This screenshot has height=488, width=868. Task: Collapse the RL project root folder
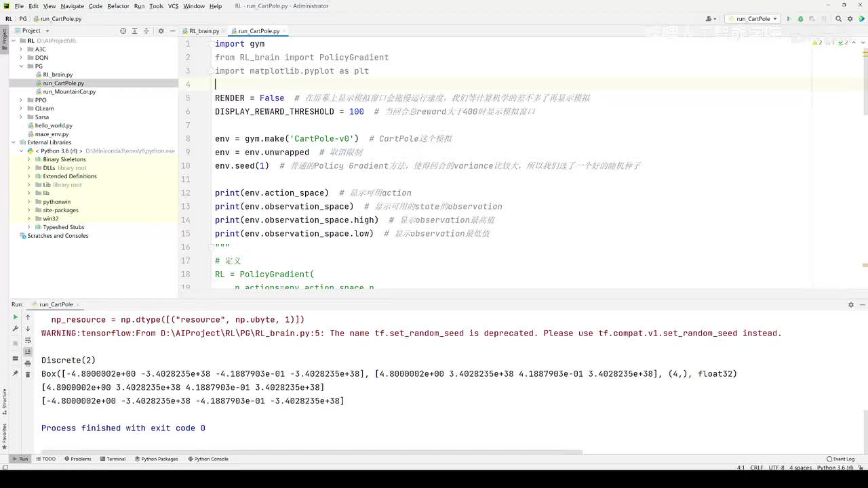tap(14, 41)
